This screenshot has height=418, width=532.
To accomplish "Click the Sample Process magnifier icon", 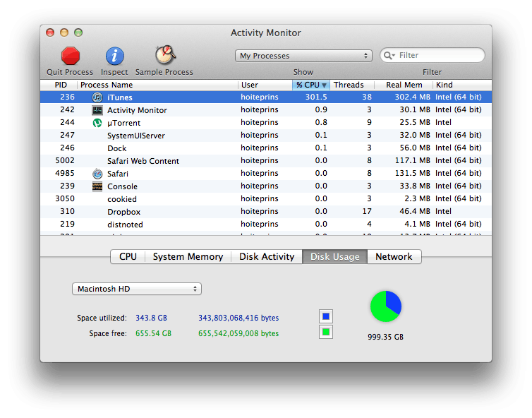I will [x=165, y=55].
